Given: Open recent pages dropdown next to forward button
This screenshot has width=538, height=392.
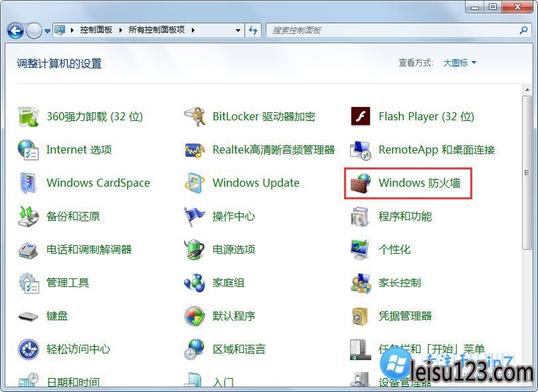Looking at the screenshot, I should pos(47,31).
